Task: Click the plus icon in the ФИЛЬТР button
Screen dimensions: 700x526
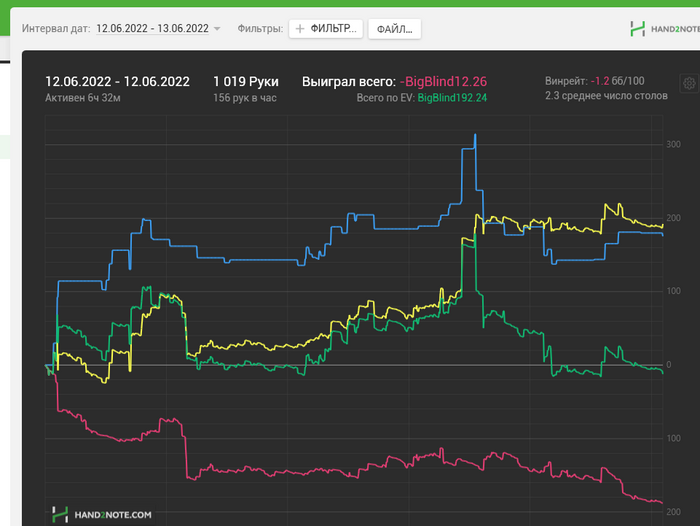Action: 300,29
